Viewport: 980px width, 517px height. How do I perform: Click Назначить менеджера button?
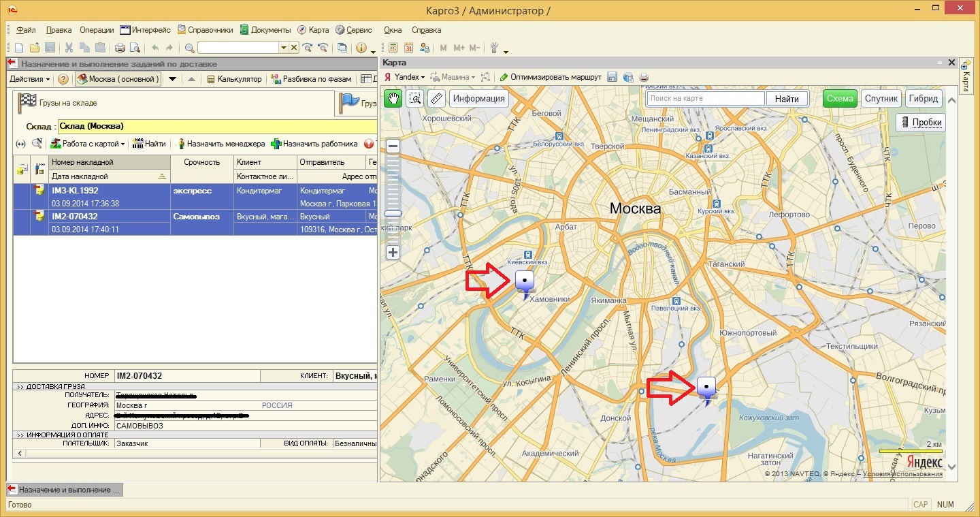tap(220, 144)
